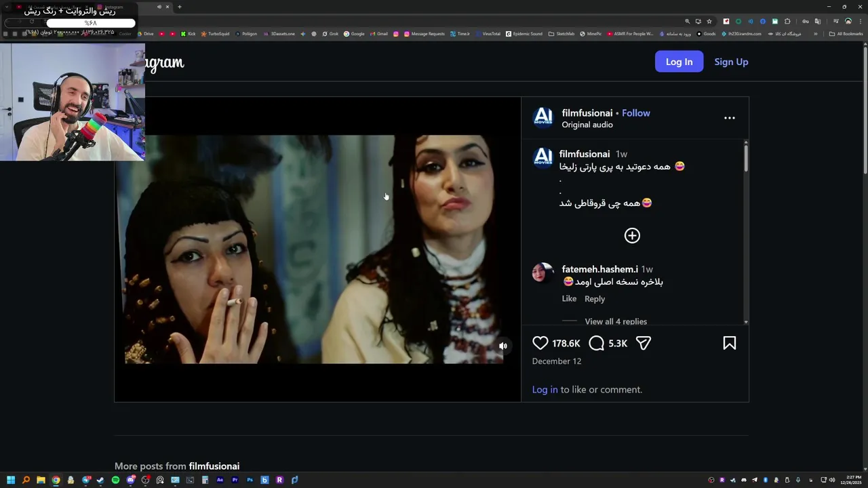Click the install app icon in address bar

pos(698,21)
